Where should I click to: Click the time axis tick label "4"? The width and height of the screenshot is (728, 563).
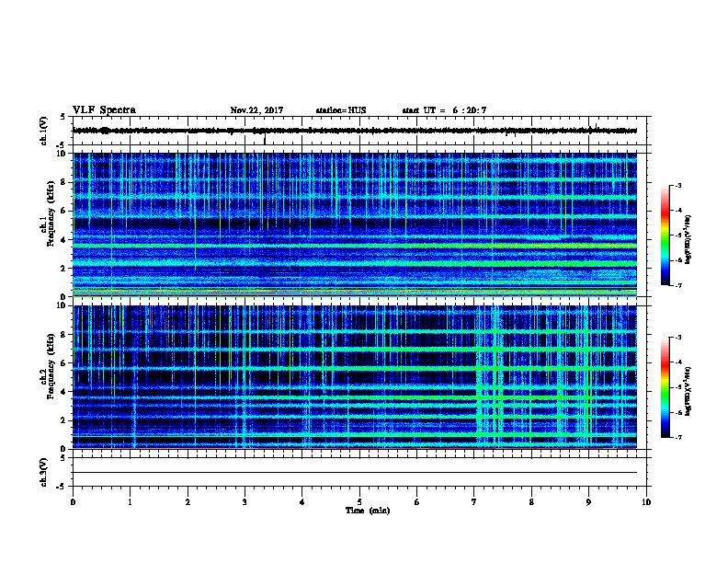pyautogui.click(x=302, y=502)
